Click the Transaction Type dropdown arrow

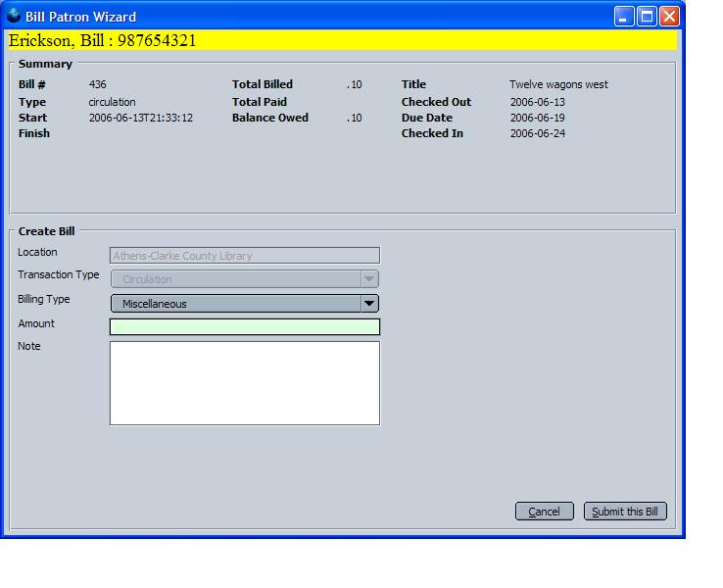369,279
